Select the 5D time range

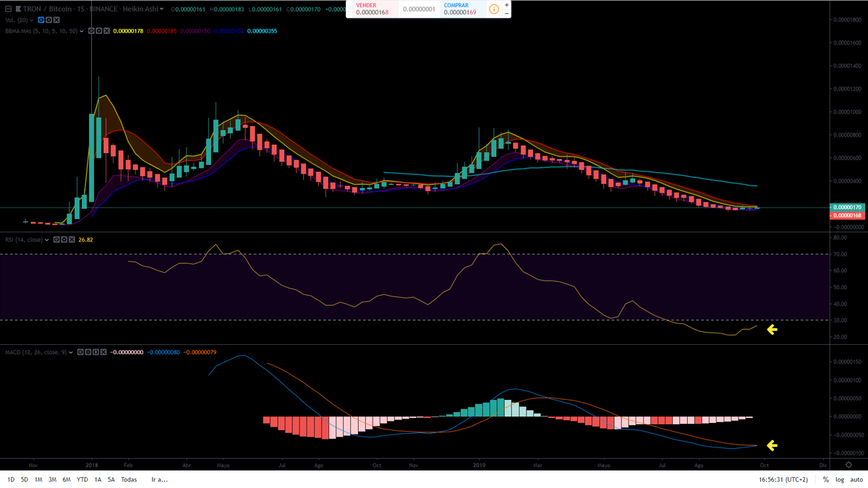pyautogui.click(x=24, y=479)
